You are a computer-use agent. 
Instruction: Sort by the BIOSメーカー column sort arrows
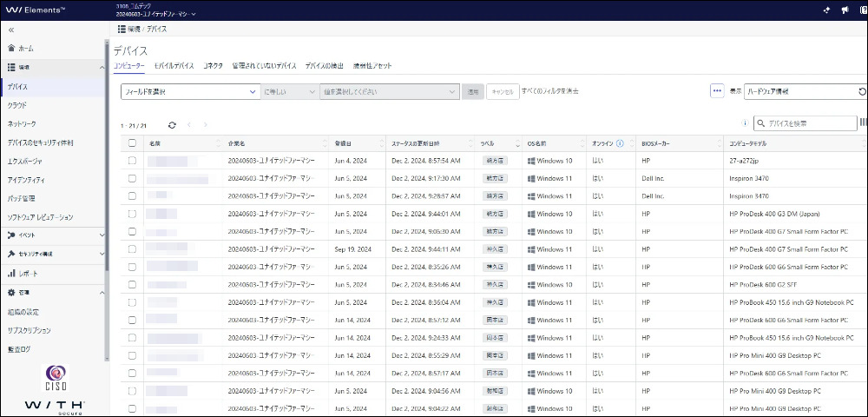(719, 143)
